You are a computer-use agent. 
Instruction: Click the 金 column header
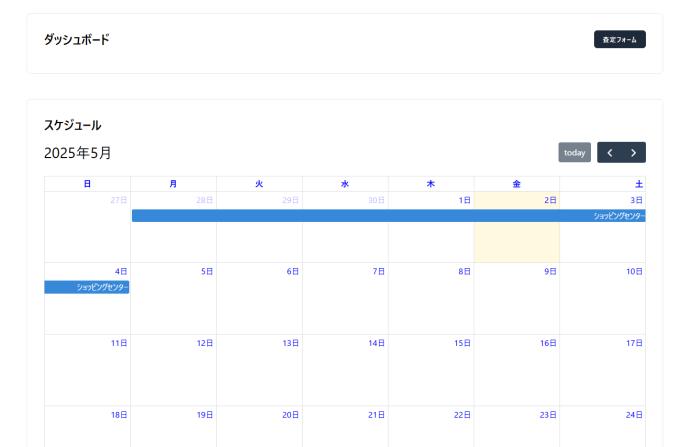517,184
